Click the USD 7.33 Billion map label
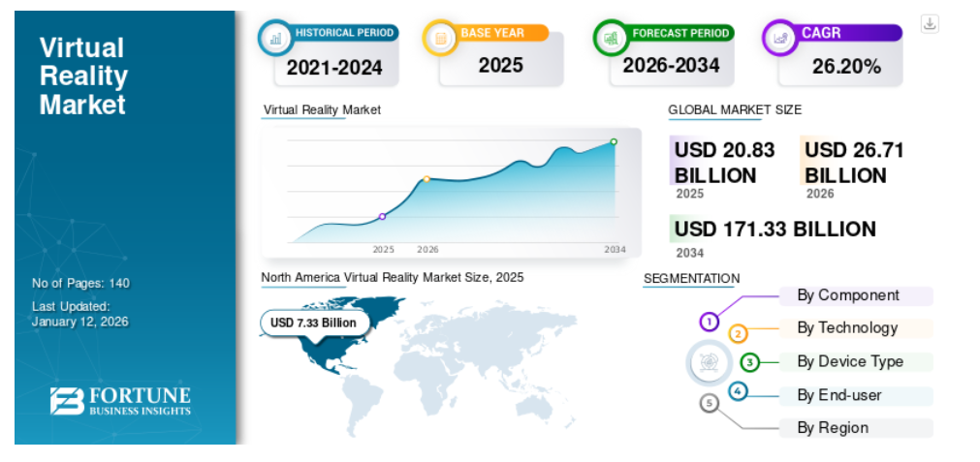Screen dimensions: 980x462 (313, 323)
